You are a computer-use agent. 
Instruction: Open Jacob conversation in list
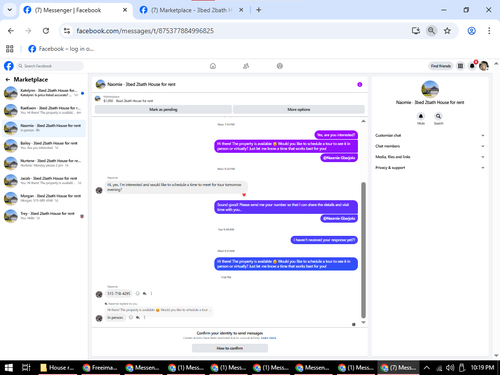(x=44, y=181)
